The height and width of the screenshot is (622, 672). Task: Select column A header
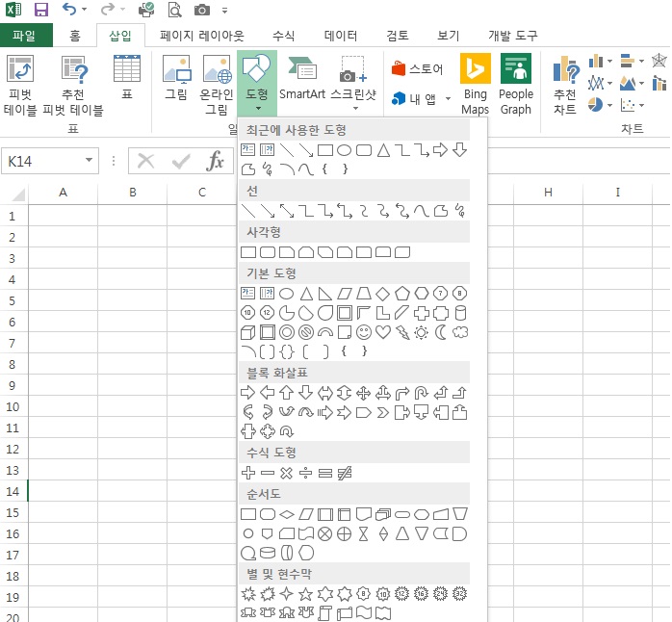point(63,193)
